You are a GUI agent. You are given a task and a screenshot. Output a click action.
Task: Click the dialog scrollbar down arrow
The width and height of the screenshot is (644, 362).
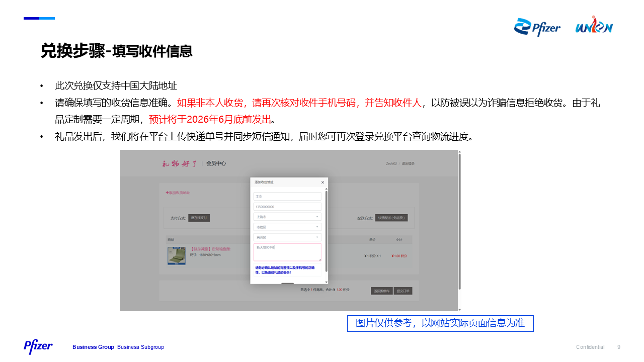326,282
